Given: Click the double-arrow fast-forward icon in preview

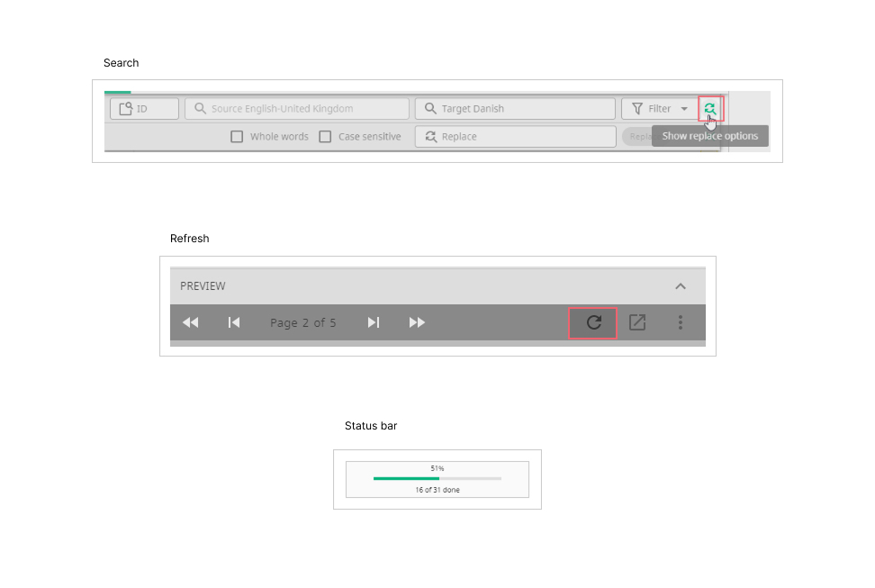Looking at the screenshot, I should pyautogui.click(x=417, y=322).
